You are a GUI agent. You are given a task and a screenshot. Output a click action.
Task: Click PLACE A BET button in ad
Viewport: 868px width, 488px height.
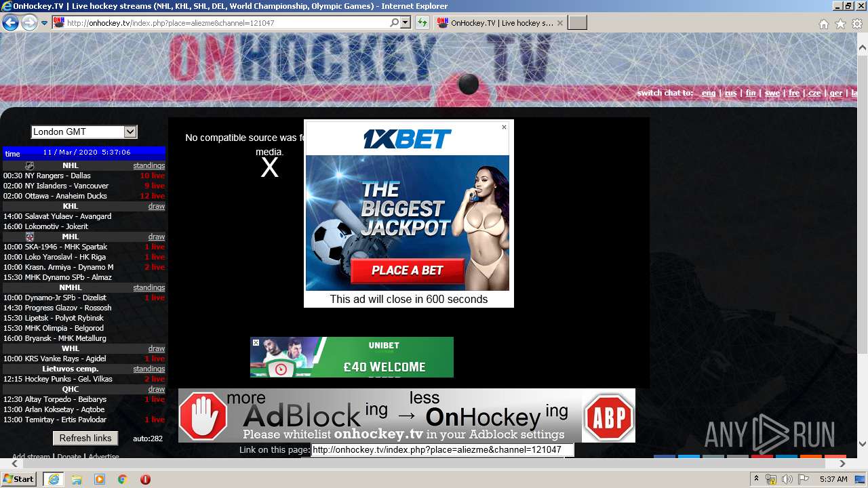click(407, 270)
